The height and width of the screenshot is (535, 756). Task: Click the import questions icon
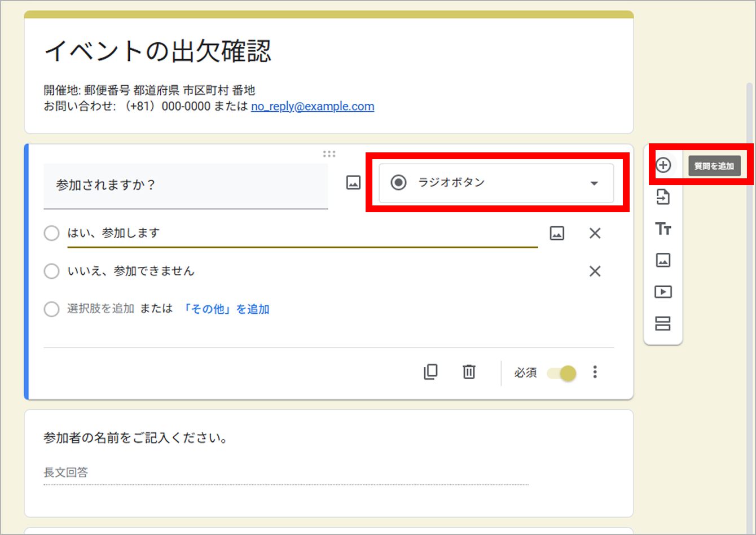(x=663, y=197)
